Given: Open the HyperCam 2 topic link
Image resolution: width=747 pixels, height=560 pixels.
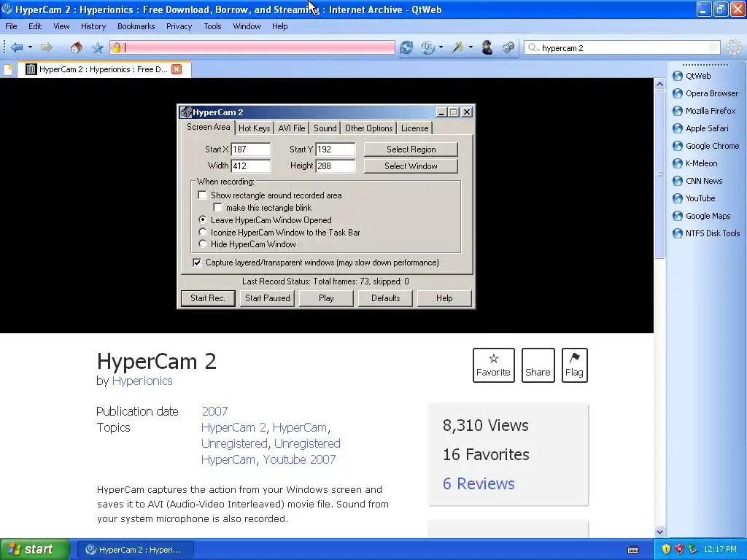Looking at the screenshot, I should click(x=233, y=427).
